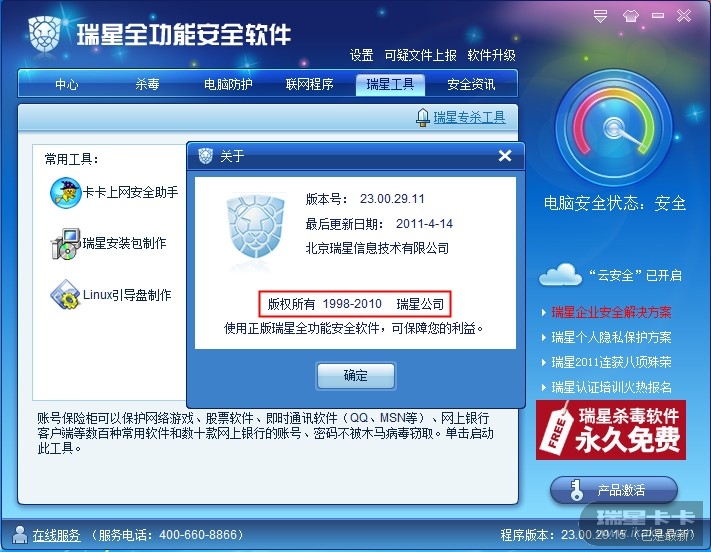Screen dimensions: 711x552
Task: Confirm the dialog with 确定 button
Action: pyautogui.click(x=356, y=376)
